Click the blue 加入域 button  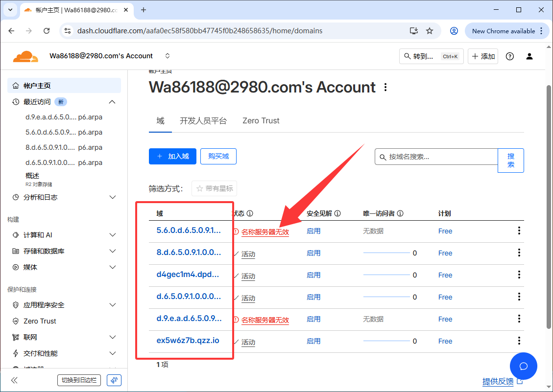pos(173,156)
